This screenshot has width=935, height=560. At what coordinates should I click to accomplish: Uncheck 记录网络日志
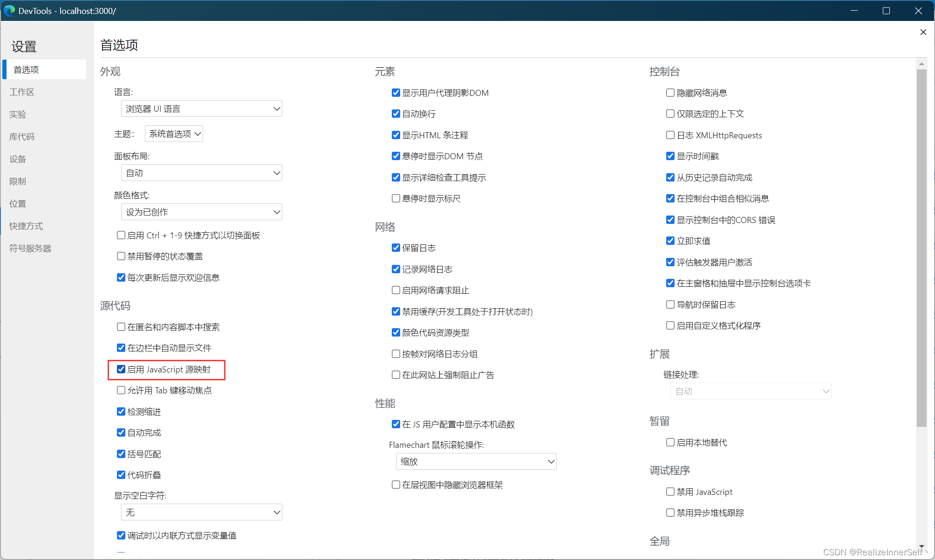[396, 269]
